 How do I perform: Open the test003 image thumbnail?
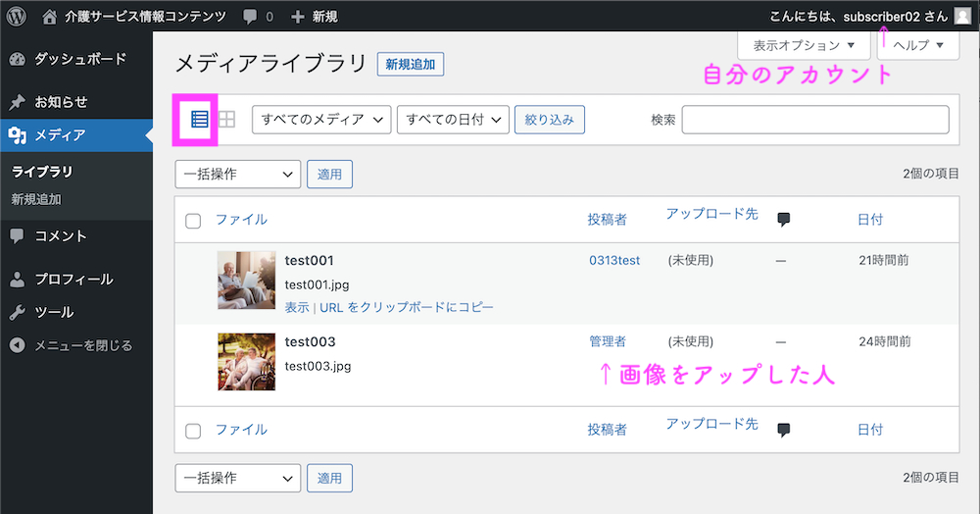(246, 361)
